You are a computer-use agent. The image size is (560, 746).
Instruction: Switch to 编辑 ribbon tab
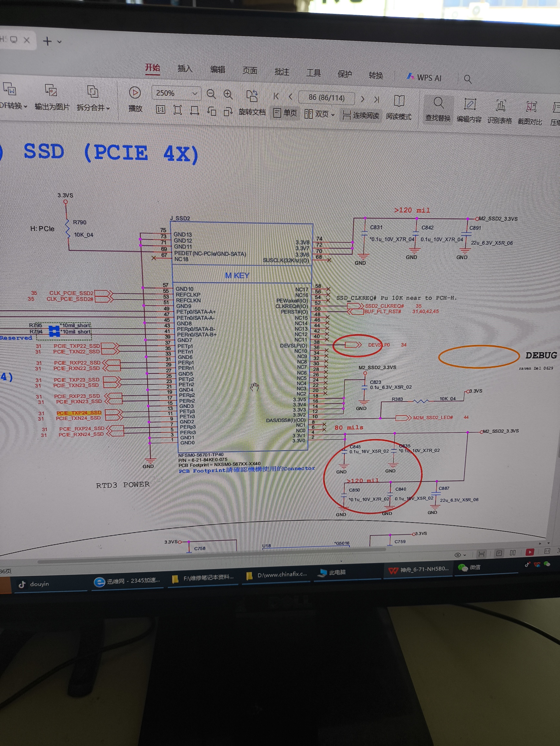[x=217, y=69]
